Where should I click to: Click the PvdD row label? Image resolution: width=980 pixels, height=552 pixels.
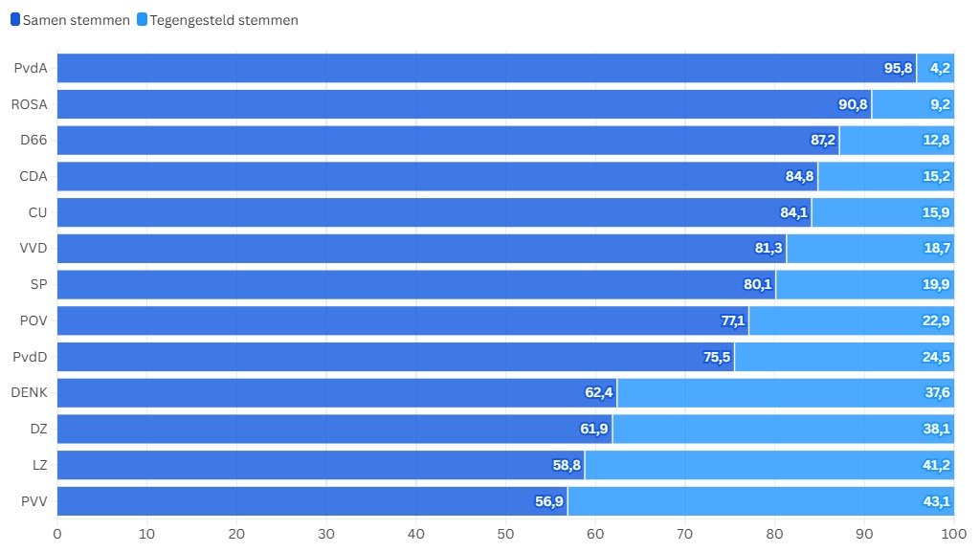(29, 357)
